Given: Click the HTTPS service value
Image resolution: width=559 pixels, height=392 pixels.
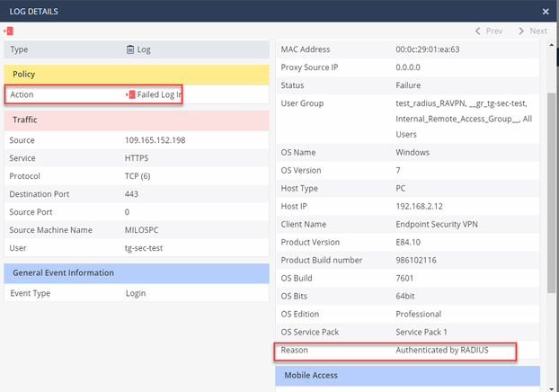Looking at the screenshot, I should click(137, 158).
